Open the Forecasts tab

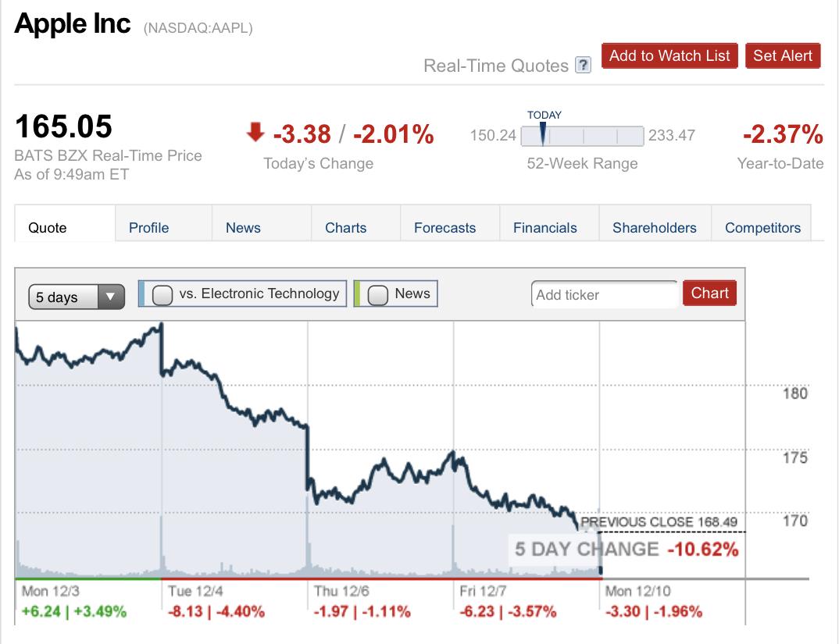point(444,227)
